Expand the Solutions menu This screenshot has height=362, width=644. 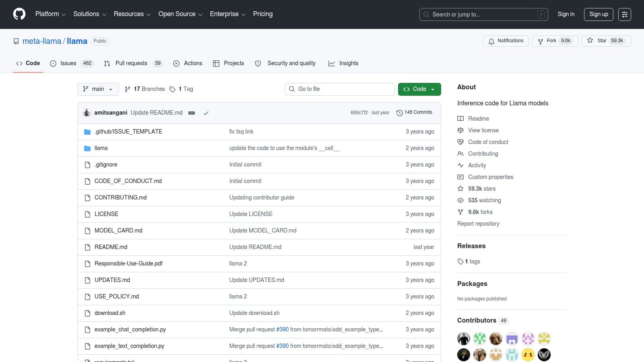(x=90, y=14)
